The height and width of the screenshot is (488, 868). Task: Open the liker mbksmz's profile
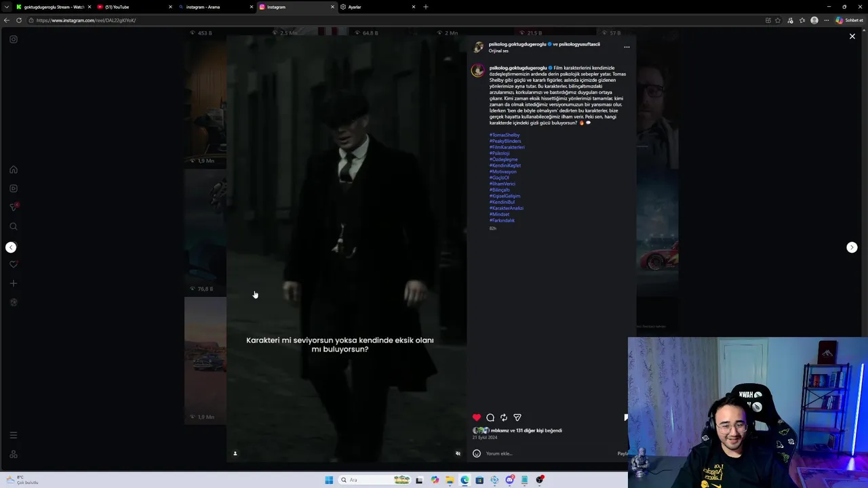[x=500, y=430]
